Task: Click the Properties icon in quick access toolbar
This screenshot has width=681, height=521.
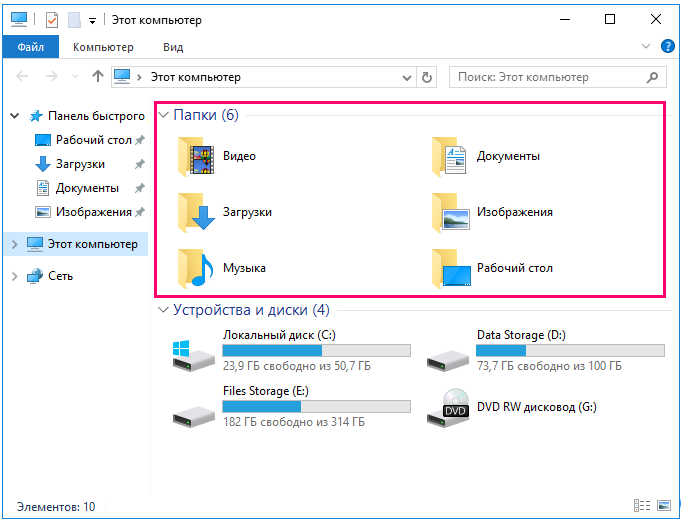Action: coord(52,20)
